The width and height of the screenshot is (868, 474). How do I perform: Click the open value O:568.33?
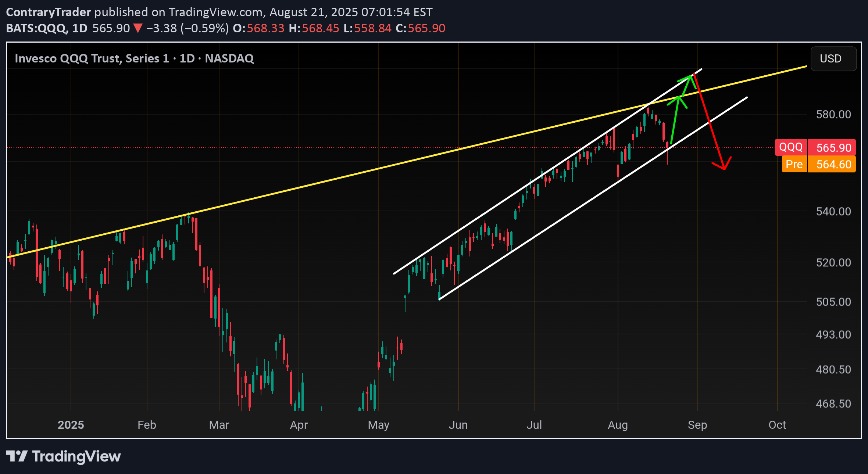point(259,28)
